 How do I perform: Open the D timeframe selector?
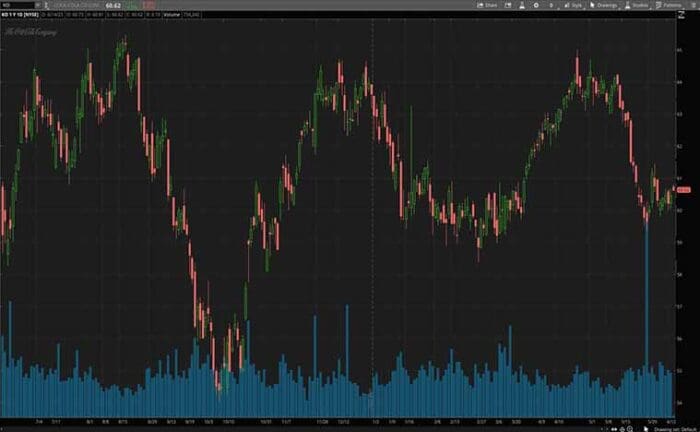pyautogui.click(x=551, y=5)
